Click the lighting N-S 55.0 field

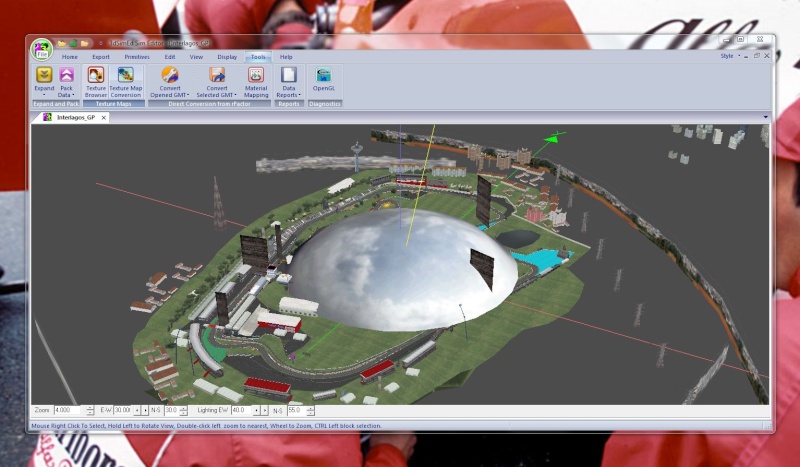tap(296, 410)
